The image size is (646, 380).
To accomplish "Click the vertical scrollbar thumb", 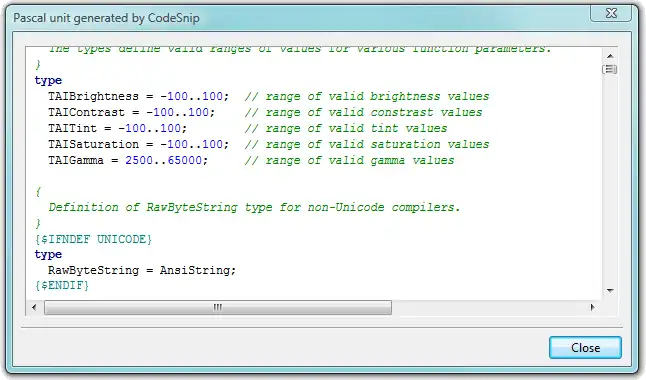I will 610,69.
